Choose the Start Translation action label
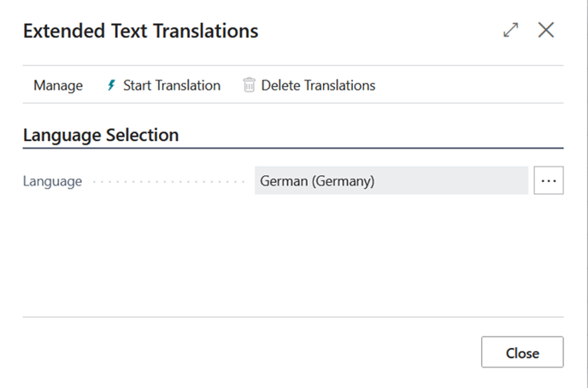 [172, 85]
